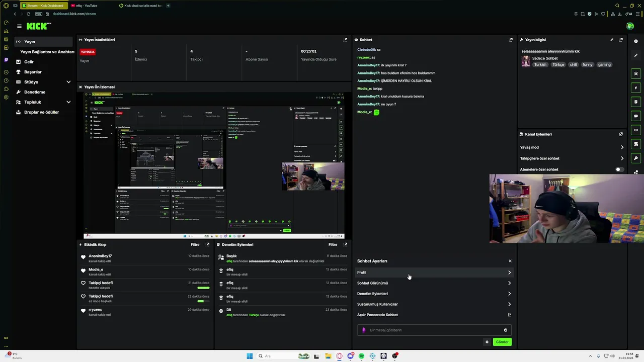Close the Sohbet Ayarları panel

click(510, 261)
